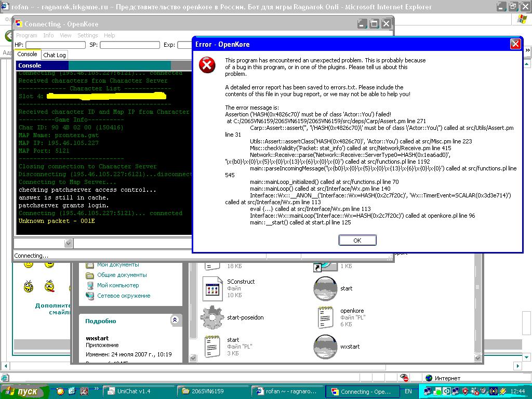Close the Error - OpenKore dialog
The height and width of the screenshot is (399, 532).
pyautogui.click(x=515, y=44)
